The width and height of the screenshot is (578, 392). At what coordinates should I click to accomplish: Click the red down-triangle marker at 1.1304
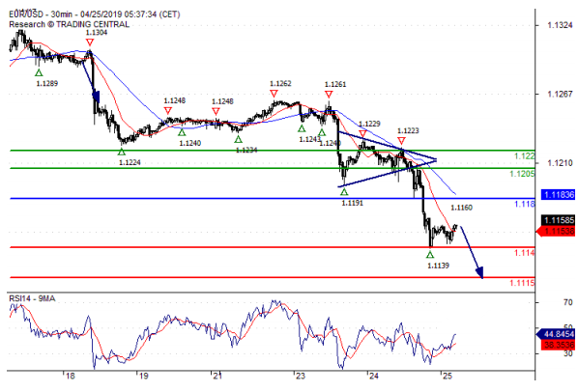point(90,42)
